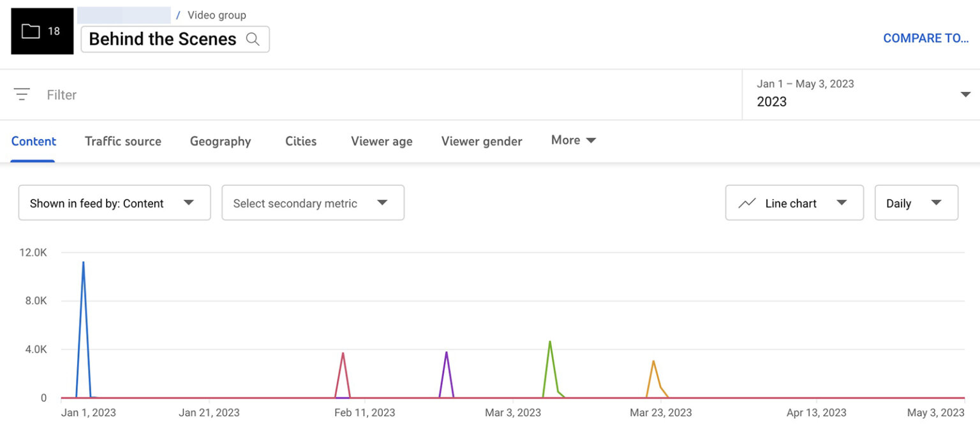Screen dimensions: 980x431
Task: Switch to the Viewer gender tab
Action: 481,141
